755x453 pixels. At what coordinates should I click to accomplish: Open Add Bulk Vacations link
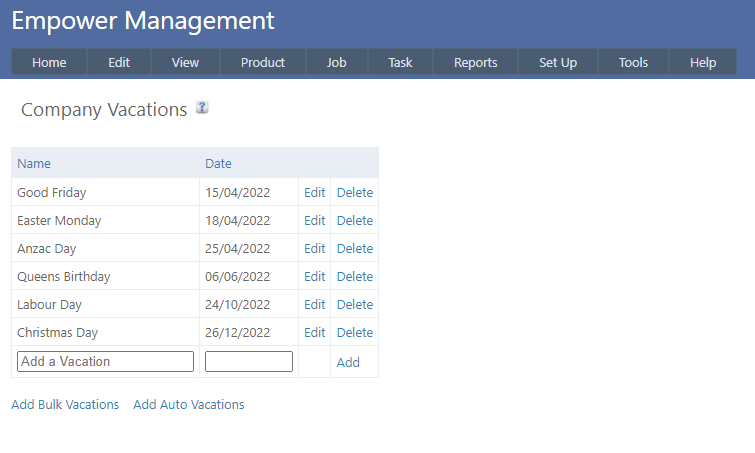[65, 405]
